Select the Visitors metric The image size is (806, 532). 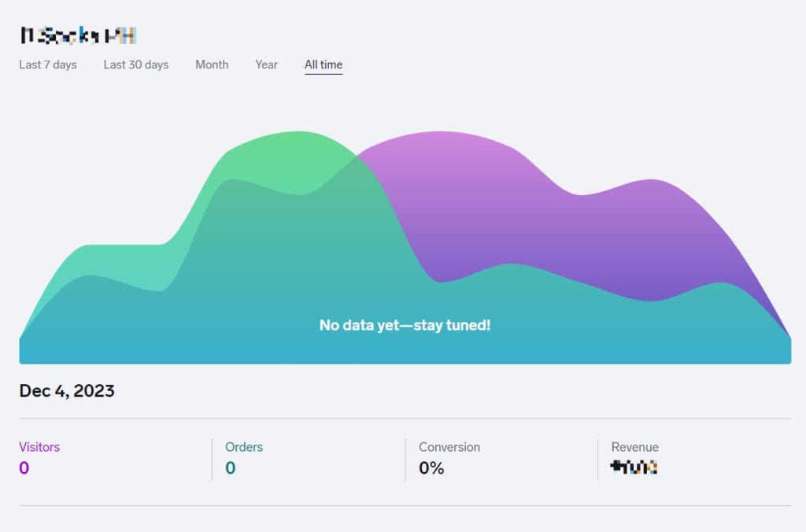point(39,447)
